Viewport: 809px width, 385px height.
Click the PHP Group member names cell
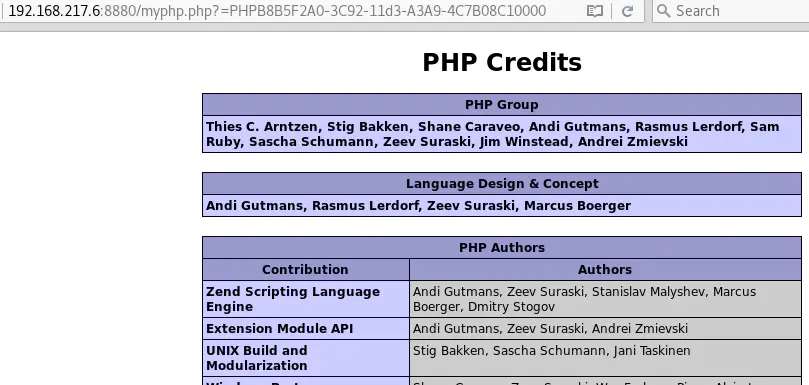(x=501, y=134)
